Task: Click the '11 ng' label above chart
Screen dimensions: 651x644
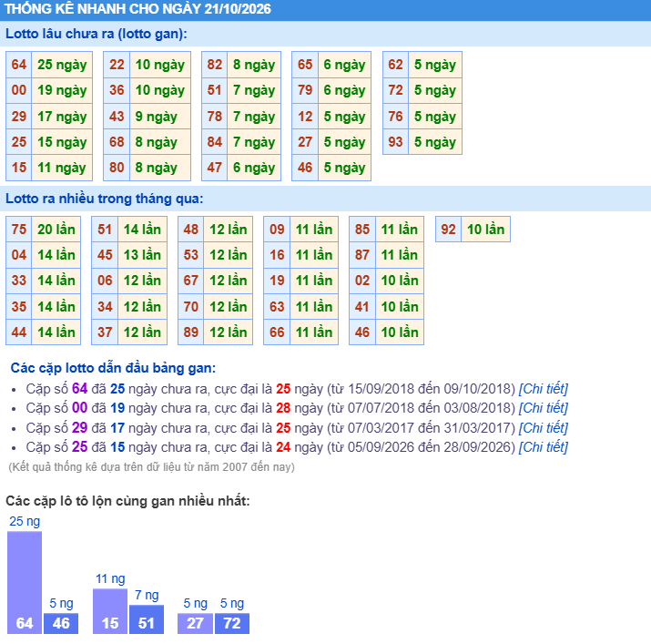Action: click(x=110, y=578)
